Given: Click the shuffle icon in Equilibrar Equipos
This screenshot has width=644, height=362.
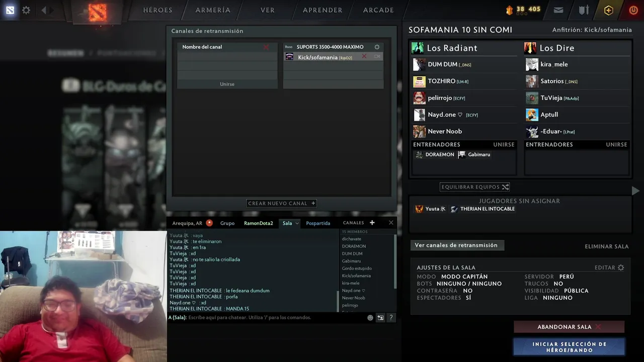Looking at the screenshot, I should 505,187.
